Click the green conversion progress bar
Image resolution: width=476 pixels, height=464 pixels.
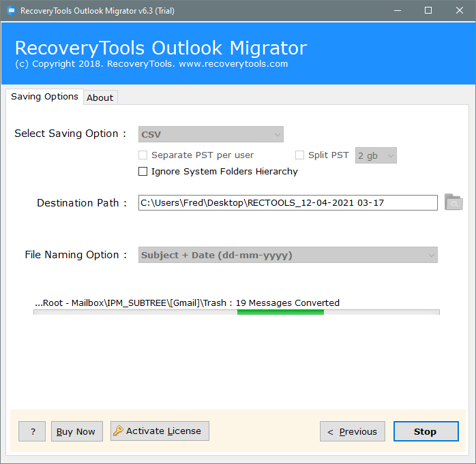coord(237,312)
